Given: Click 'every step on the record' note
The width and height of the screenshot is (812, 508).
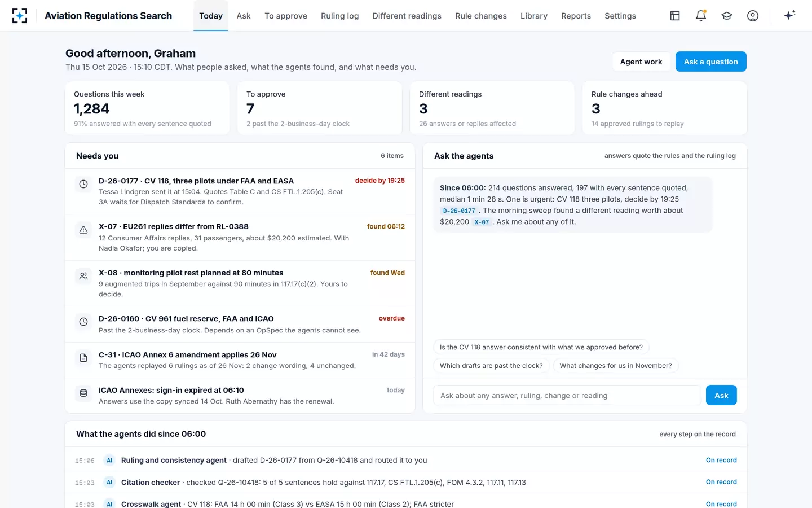Looking at the screenshot, I should point(698,434).
